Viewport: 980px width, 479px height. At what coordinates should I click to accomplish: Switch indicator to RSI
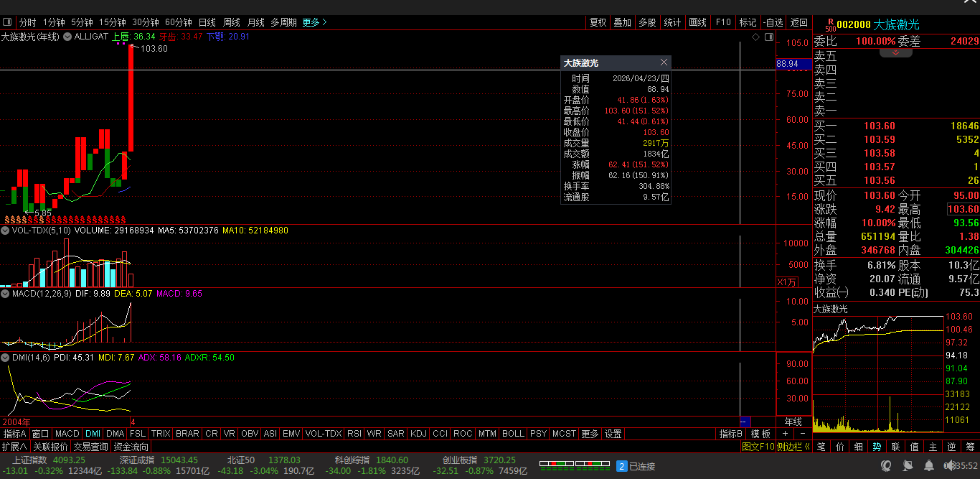click(354, 434)
